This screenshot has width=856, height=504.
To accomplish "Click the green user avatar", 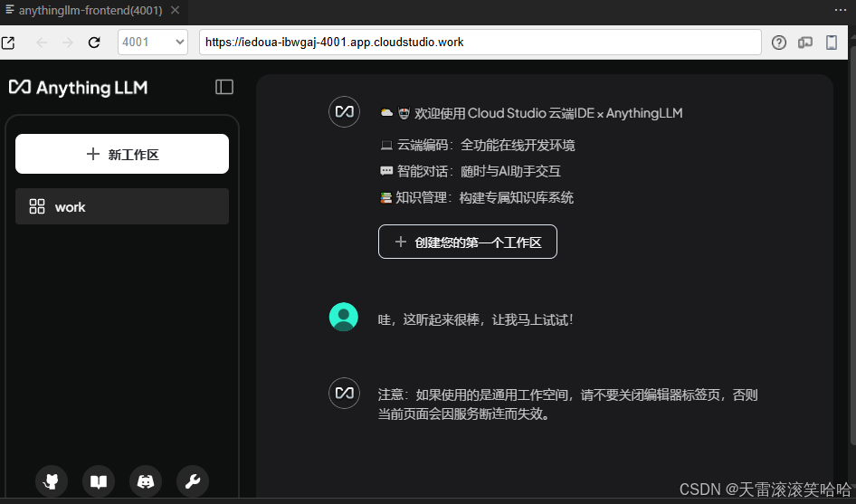I will (x=343, y=317).
